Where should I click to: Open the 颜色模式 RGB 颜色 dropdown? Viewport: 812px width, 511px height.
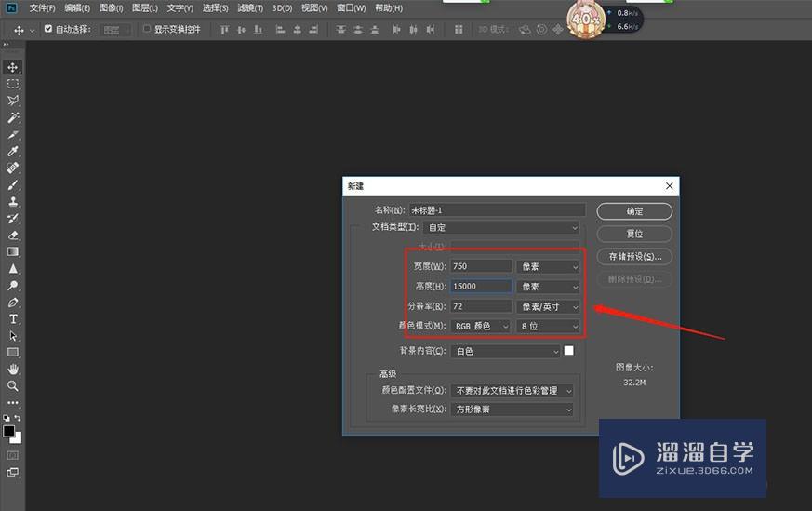coord(481,326)
